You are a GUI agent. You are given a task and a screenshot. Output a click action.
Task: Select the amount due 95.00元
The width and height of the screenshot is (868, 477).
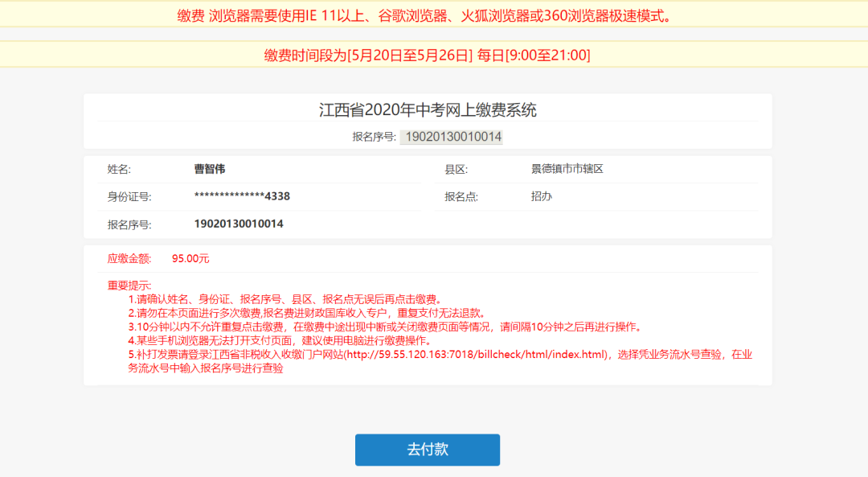point(190,259)
